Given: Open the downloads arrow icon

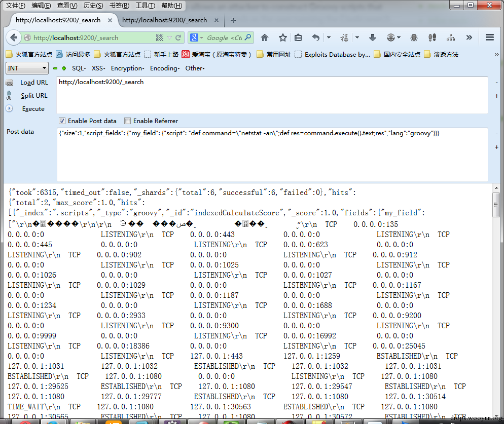Looking at the screenshot, I should [373, 37].
